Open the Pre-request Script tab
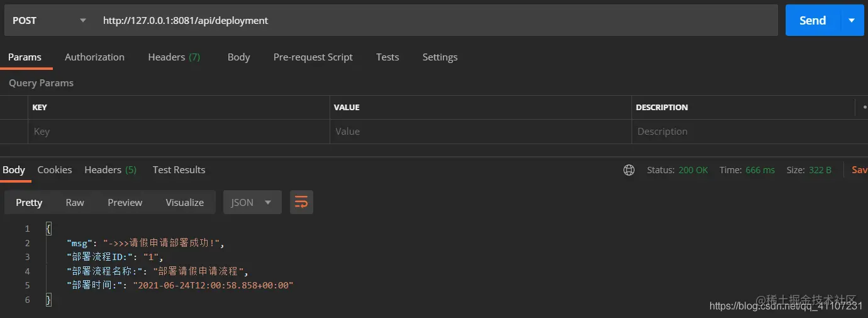Viewport: 868px width, 318px height. pyautogui.click(x=313, y=57)
